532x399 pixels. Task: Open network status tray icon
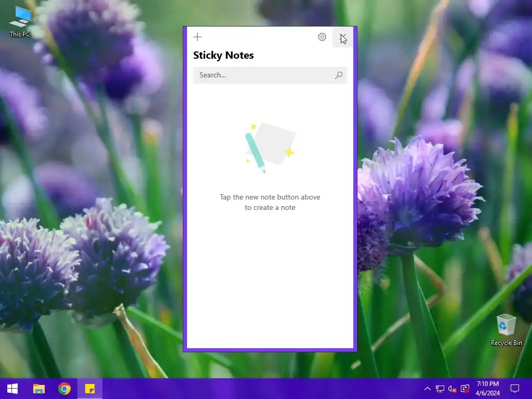click(440, 389)
